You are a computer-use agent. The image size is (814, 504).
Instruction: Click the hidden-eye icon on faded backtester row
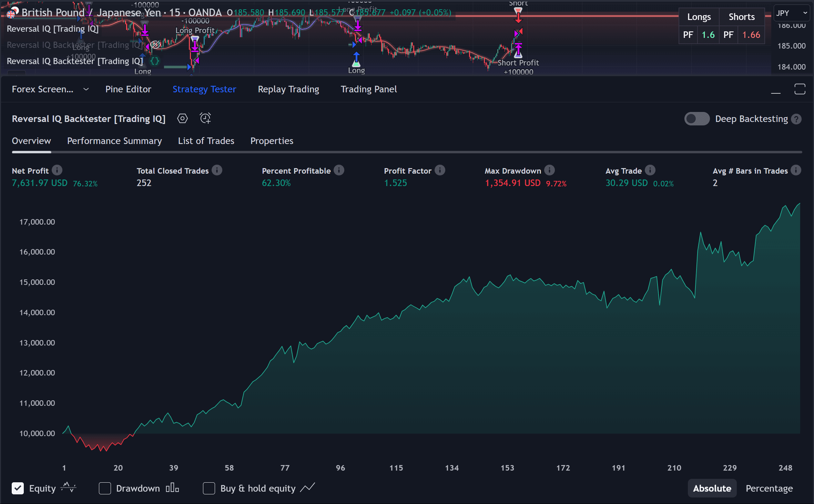point(155,45)
